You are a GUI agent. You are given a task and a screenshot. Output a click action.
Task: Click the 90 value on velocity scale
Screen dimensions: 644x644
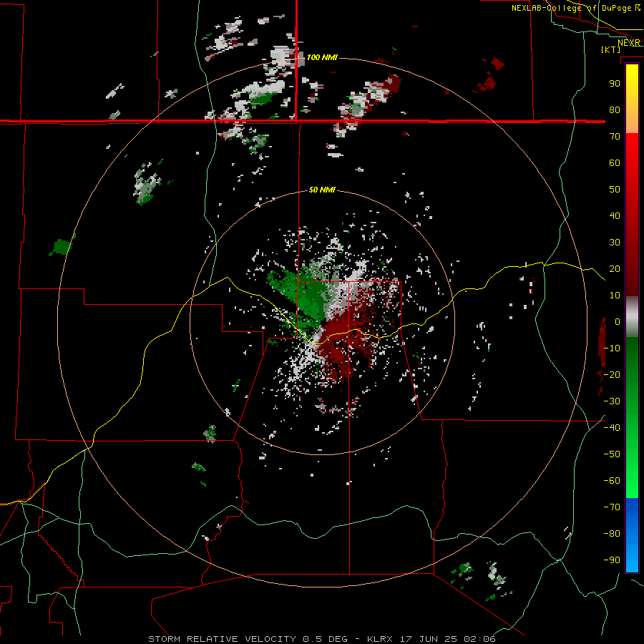615,84
